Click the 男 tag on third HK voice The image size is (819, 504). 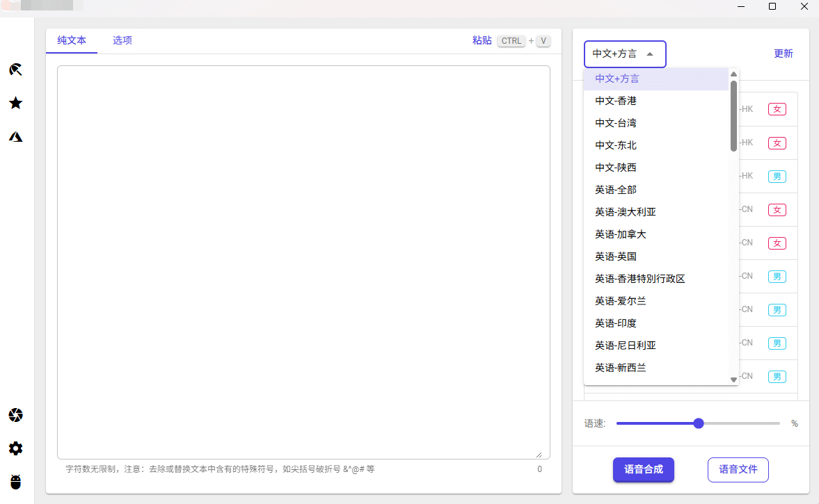point(777,177)
